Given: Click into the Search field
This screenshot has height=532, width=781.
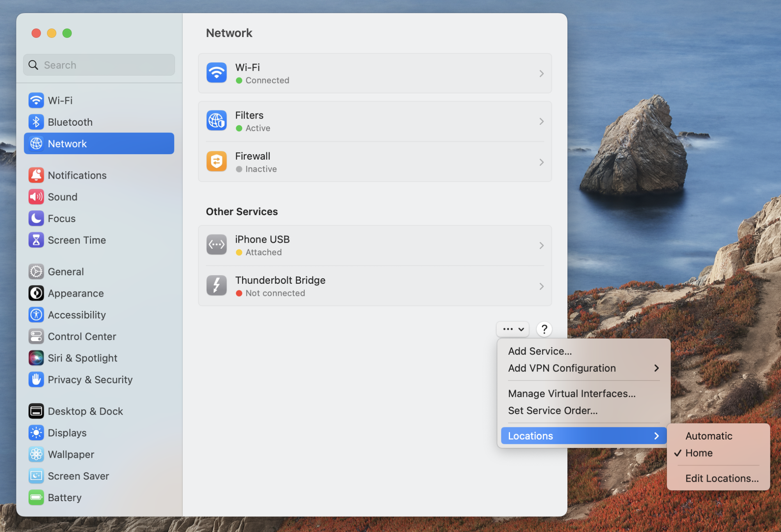Looking at the screenshot, I should (x=99, y=65).
